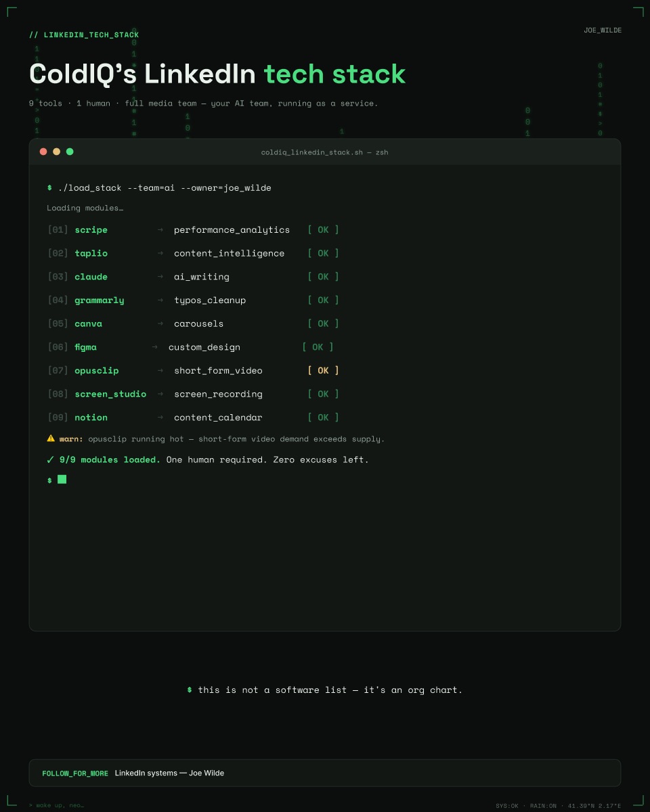The height and width of the screenshot is (812, 650).
Task: Click the '9/9 modules loaded.' text
Action: [x=110, y=459]
